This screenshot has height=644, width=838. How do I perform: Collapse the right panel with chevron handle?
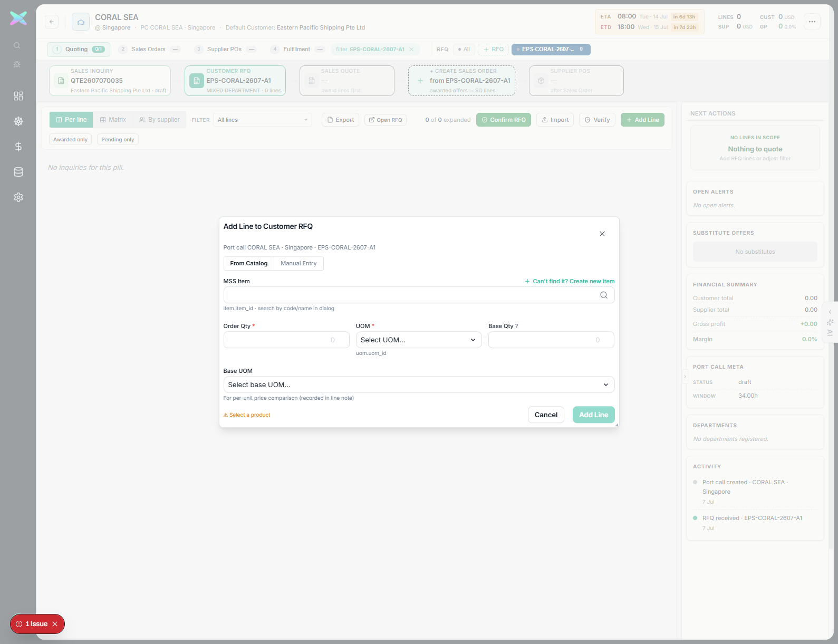click(x=685, y=377)
